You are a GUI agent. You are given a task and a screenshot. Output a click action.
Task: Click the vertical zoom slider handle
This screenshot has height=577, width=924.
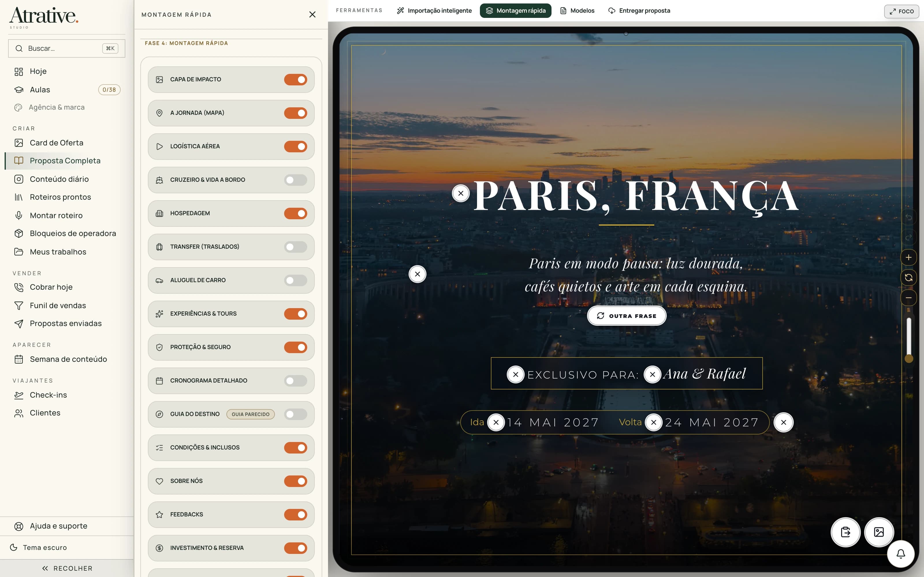[x=909, y=359]
